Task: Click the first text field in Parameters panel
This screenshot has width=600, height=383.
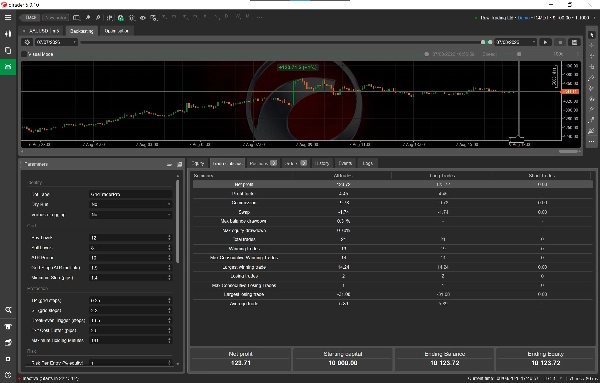Action: point(130,194)
